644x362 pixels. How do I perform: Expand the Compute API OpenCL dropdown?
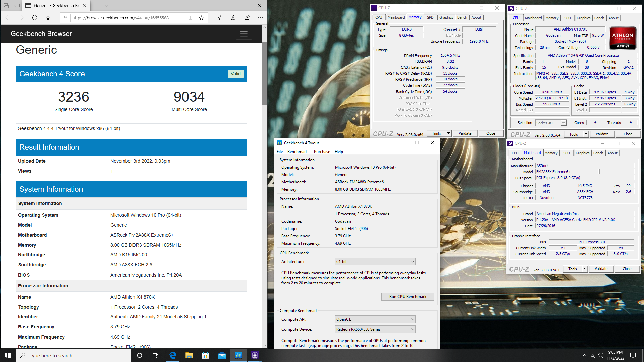[375, 319]
